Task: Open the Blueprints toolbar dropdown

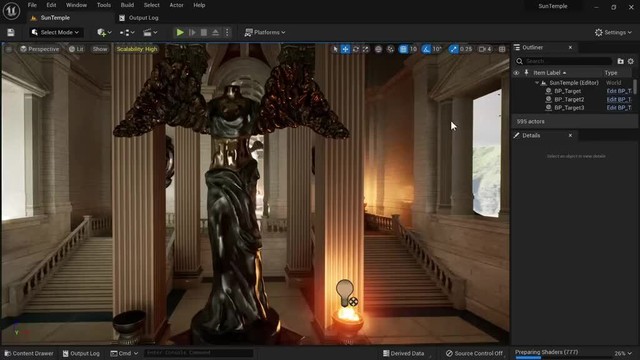Action: pyautogui.click(x=127, y=32)
